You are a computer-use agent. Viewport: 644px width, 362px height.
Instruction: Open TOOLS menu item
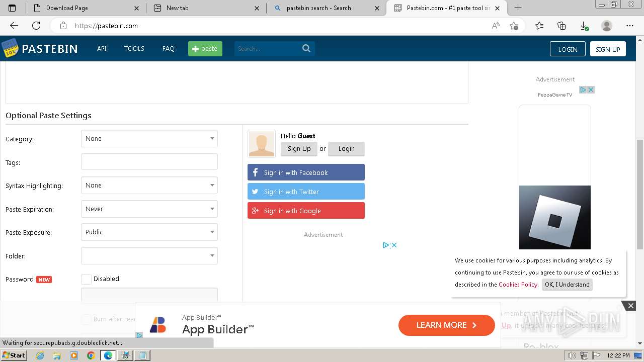134,49
